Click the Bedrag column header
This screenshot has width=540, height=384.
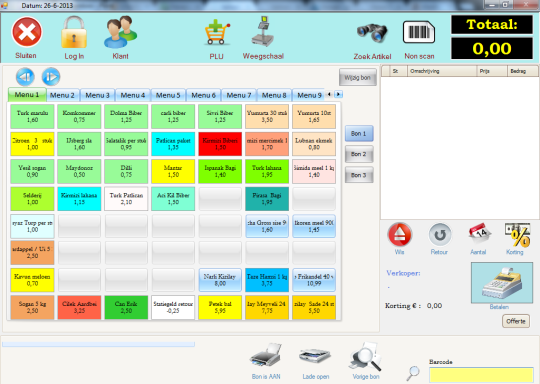point(522,71)
